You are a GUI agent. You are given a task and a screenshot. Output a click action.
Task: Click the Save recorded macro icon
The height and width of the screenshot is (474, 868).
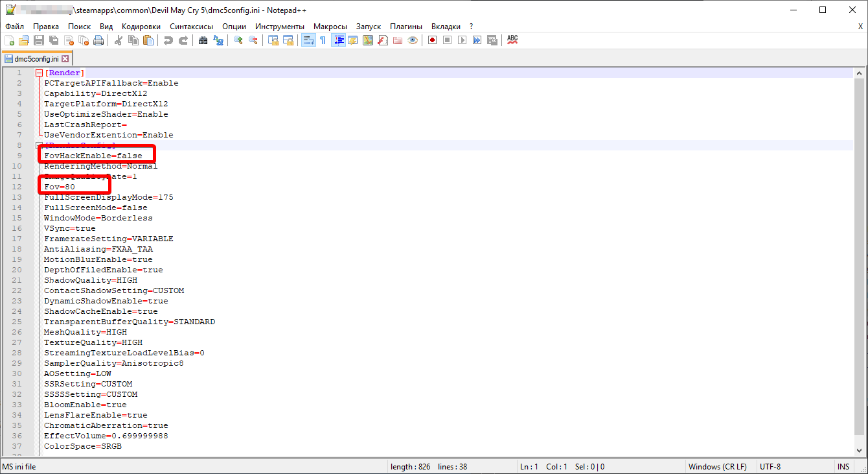tap(492, 40)
